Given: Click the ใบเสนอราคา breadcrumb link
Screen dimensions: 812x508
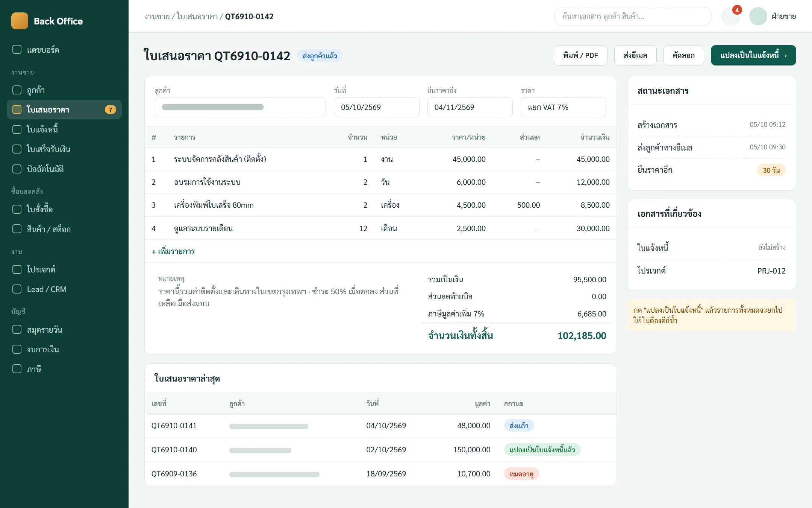Looking at the screenshot, I should (197, 17).
